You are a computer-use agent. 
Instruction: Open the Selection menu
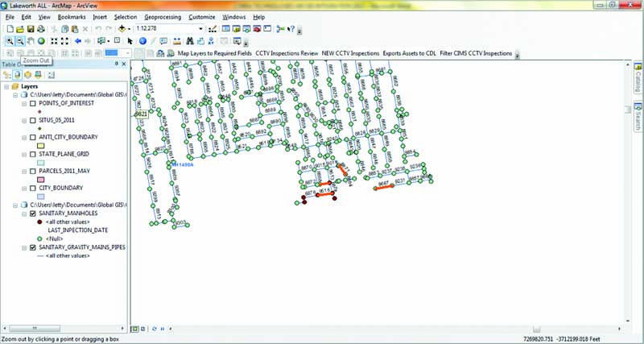point(126,17)
